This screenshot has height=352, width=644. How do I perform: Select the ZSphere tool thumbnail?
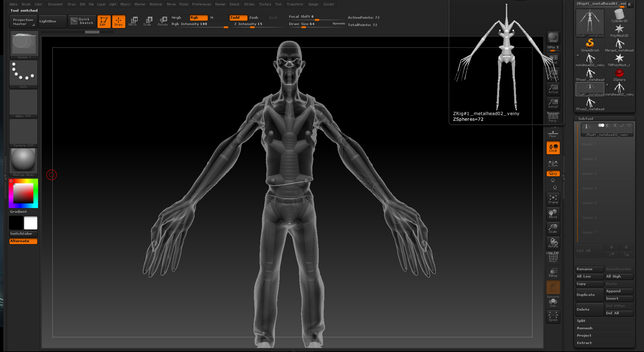(x=619, y=74)
